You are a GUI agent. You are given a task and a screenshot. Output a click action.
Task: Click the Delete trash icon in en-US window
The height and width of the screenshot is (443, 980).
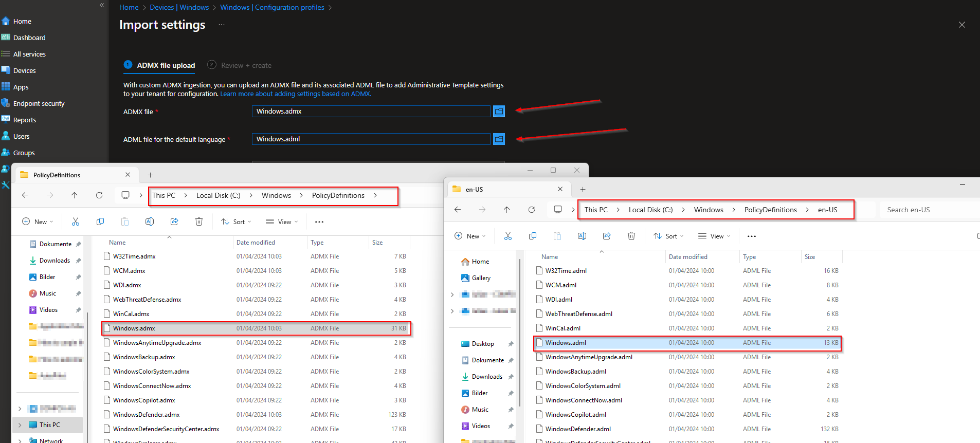pyautogui.click(x=631, y=236)
